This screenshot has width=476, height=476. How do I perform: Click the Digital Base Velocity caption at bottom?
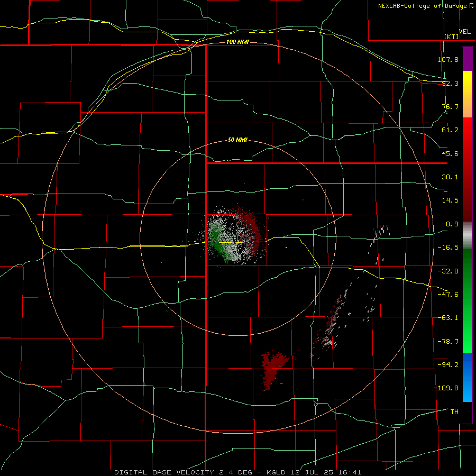[x=237, y=472]
